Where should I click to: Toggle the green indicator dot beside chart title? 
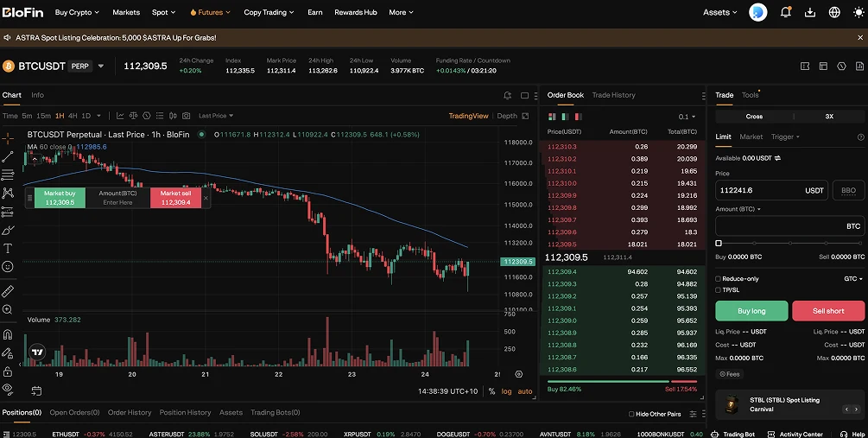point(201,134)
